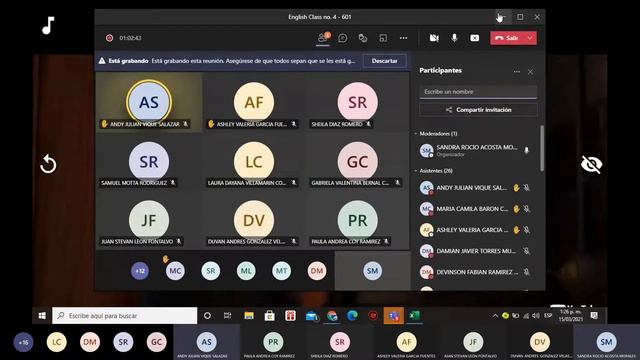Click muted mic icon for MARIA CAMILA BARON
This screenshot has height=360, width=640.
(x=527, y=209)
